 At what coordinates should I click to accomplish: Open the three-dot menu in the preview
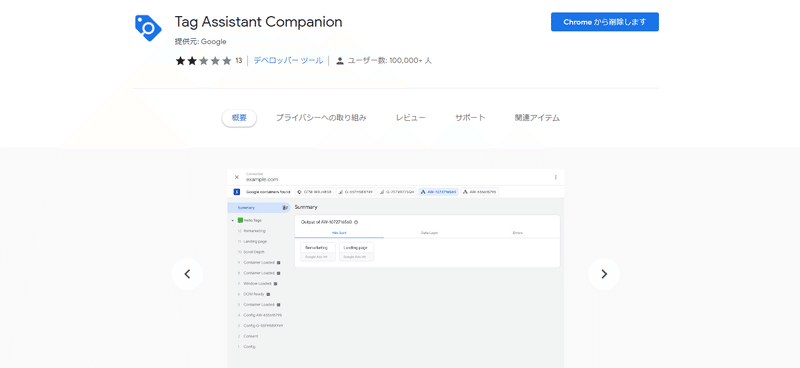[556, 177]
